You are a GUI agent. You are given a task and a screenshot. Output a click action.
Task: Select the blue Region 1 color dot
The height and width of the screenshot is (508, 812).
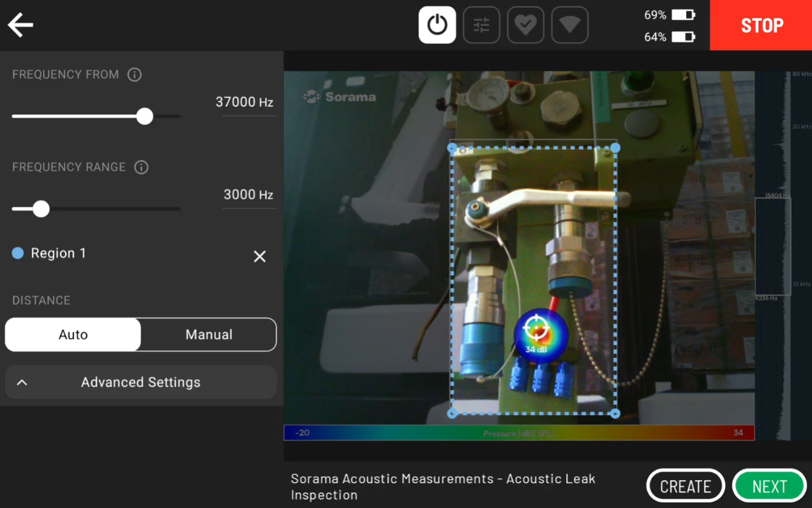pyautogui.click(x=18, y=253)
